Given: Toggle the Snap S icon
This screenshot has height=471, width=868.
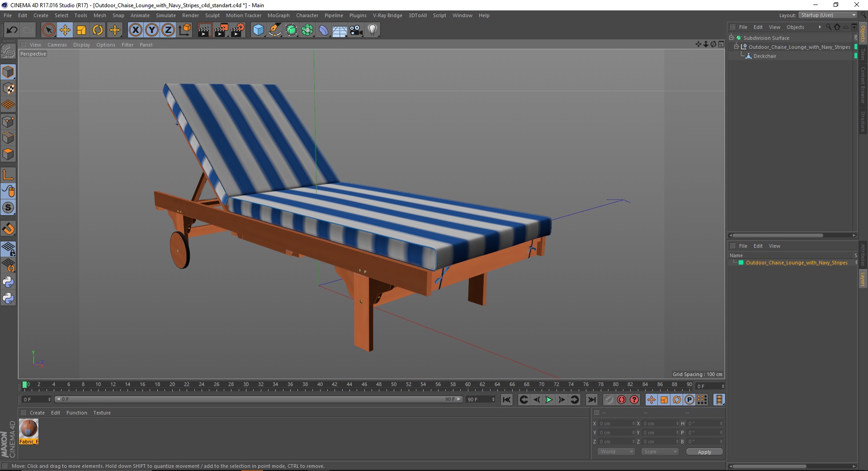Looking at the screenshot, I should [8, 207].
